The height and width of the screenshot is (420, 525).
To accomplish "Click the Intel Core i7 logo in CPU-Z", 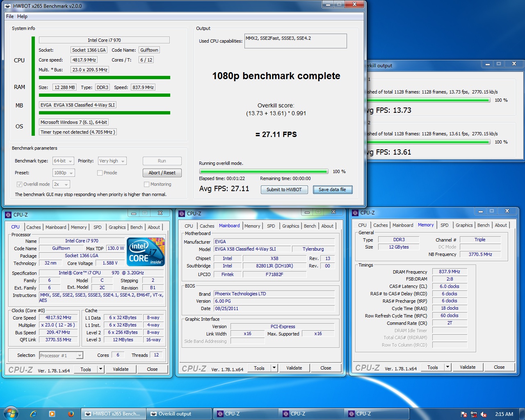I will pos(146,251).
